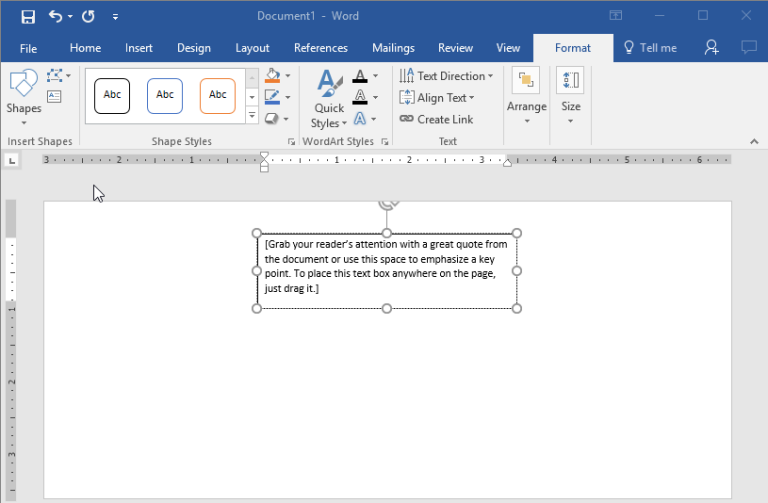The height and width of the screenshot is (503, 768).
Task: Expand the Shape Styles gallery More arrow
Action: click(x=252, y=116)
